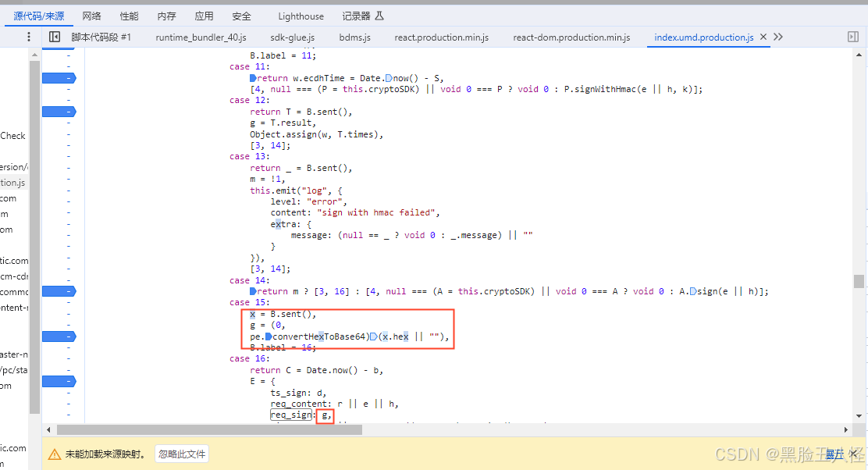Switch to the 内存 (Memory) panel

[166, 16]
